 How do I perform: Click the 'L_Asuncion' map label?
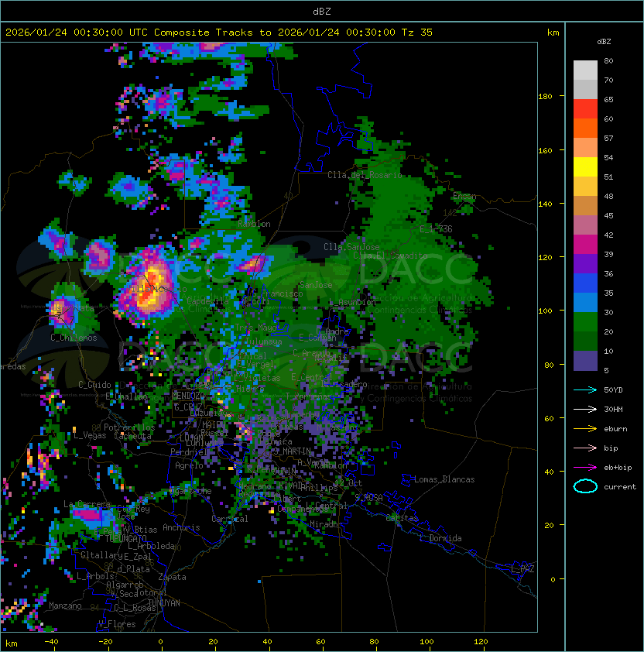[352, 302]
